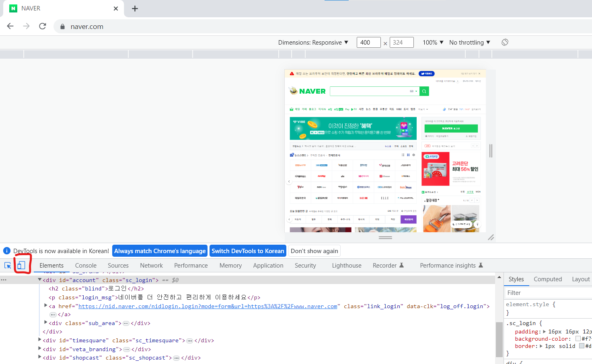Screen dimensions: 592x364
Task: Open the 100% zoom dropdown
Action: point(433,42)
